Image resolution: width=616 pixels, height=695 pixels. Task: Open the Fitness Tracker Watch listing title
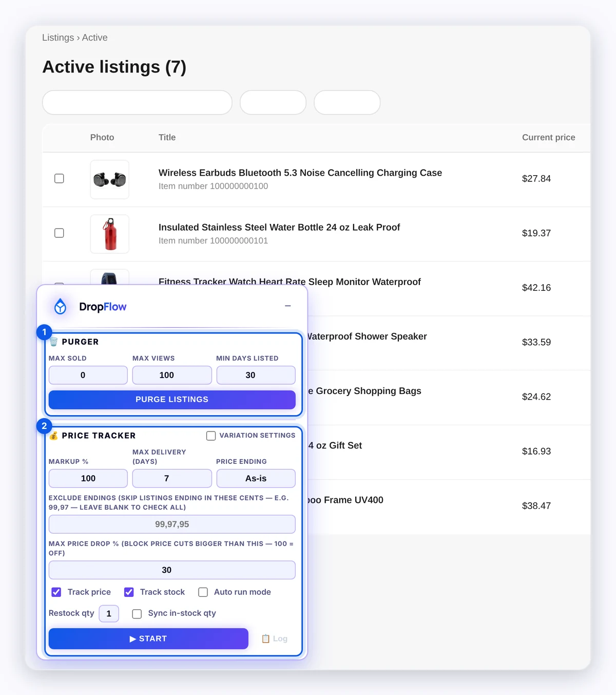click(290, 281)
